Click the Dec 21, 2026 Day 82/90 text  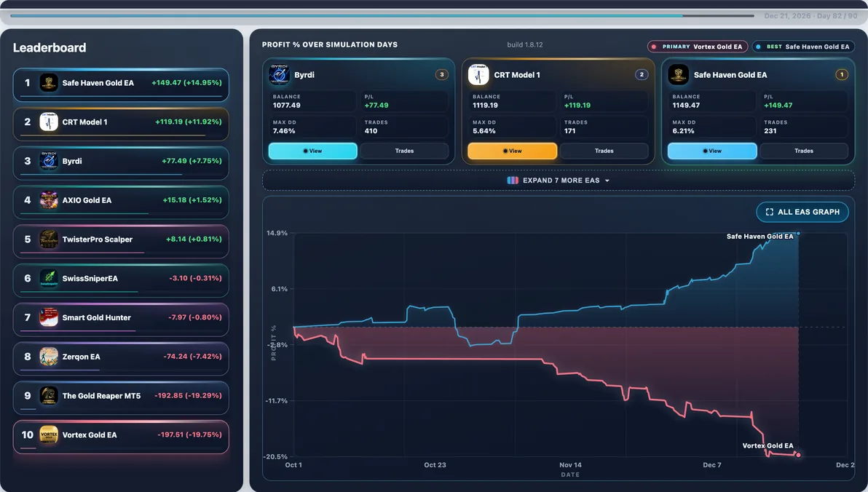810,16
